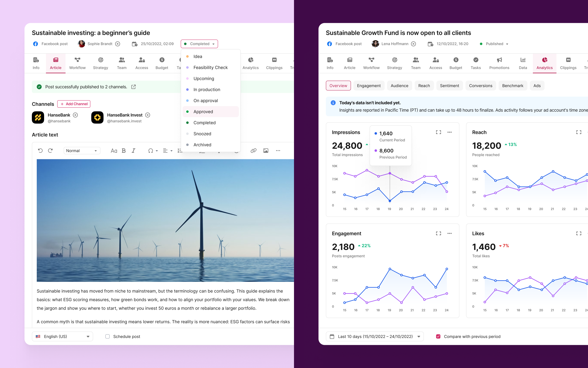Expand Engagement chart to fullscreen
The image size is (588, 368).
click(439, 233)
